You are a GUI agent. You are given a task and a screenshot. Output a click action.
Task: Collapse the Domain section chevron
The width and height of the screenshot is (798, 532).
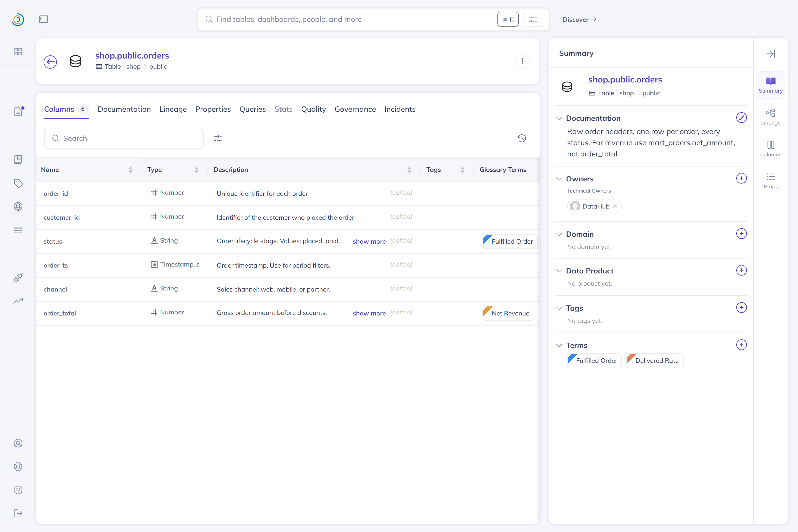click(x=559, y=234)
